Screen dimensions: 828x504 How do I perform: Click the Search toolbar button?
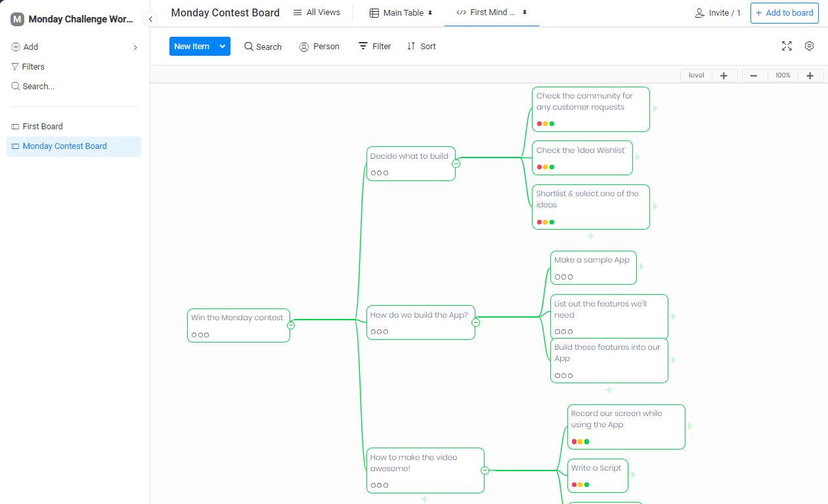[263, 47]
